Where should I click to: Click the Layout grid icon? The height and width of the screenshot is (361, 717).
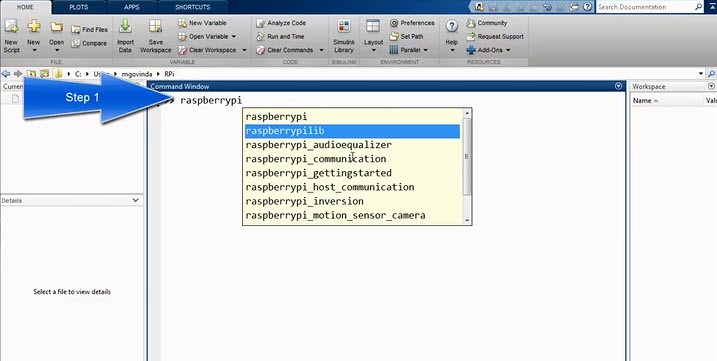tap(373, 26)
